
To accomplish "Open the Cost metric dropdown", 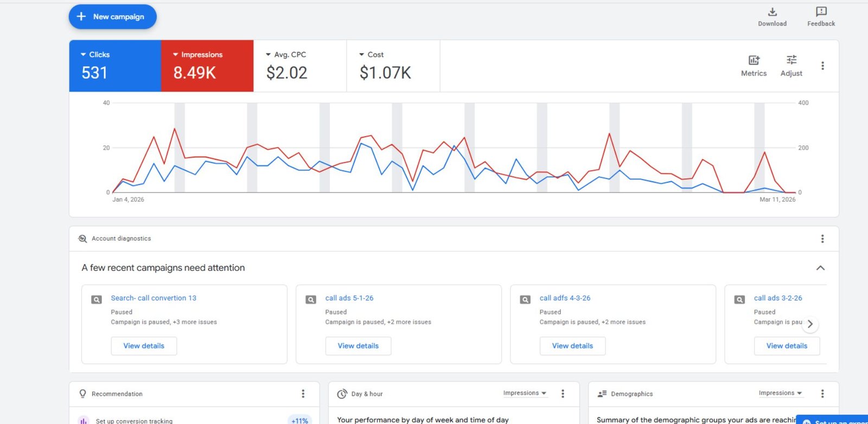I will point(371,55).
